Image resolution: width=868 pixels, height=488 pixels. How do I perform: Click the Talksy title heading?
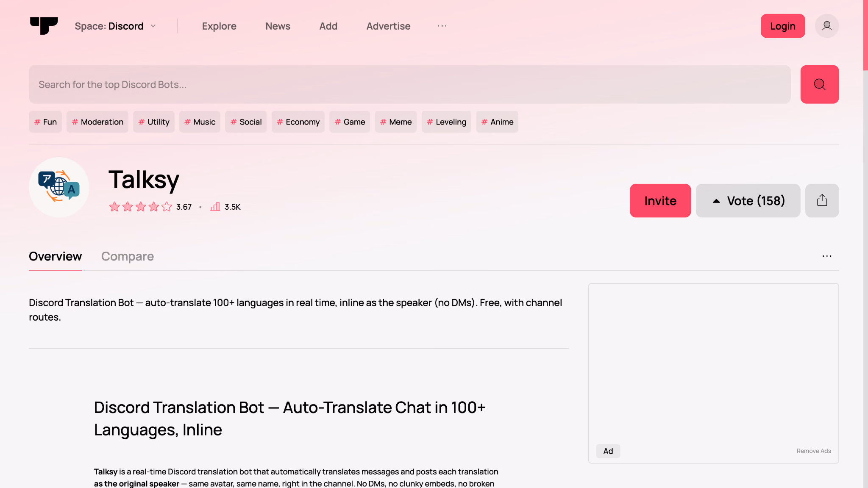[144, 180]
